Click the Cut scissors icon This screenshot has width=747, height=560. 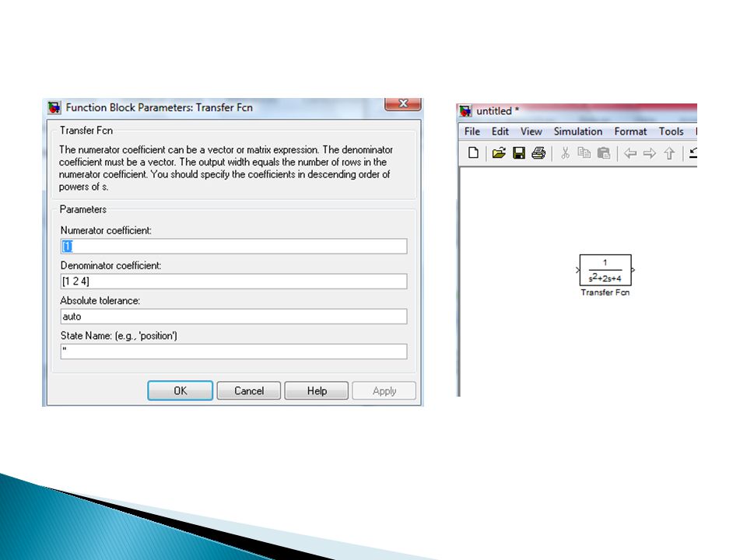565,153
